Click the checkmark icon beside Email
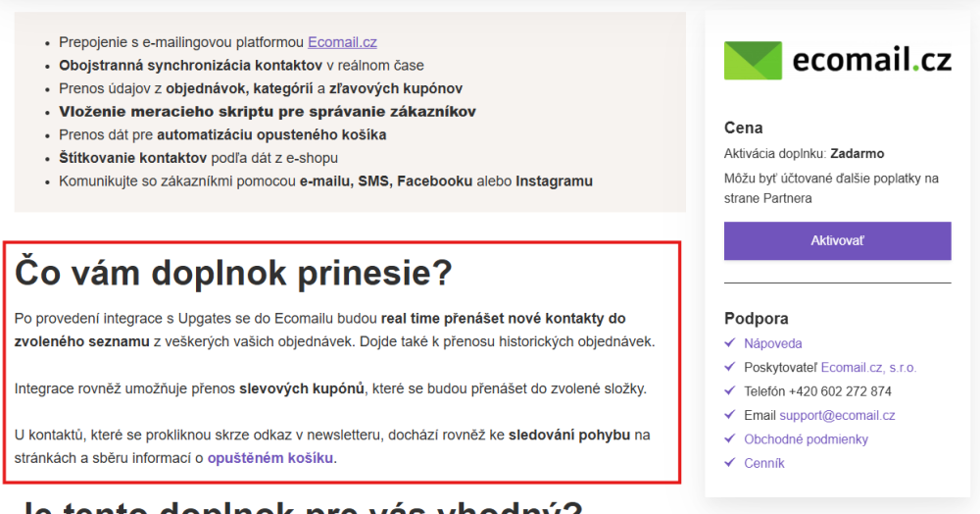980x514 pixels. 729,415
